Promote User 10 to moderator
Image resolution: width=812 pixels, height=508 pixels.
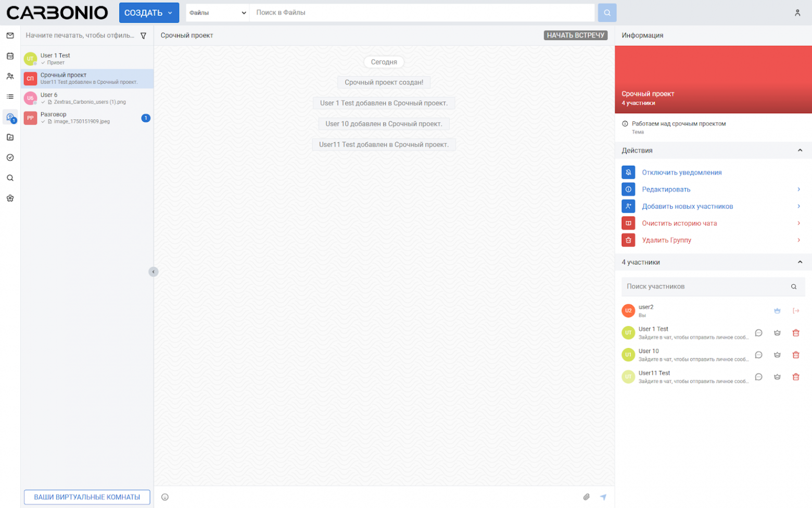(x=777, y=355)
